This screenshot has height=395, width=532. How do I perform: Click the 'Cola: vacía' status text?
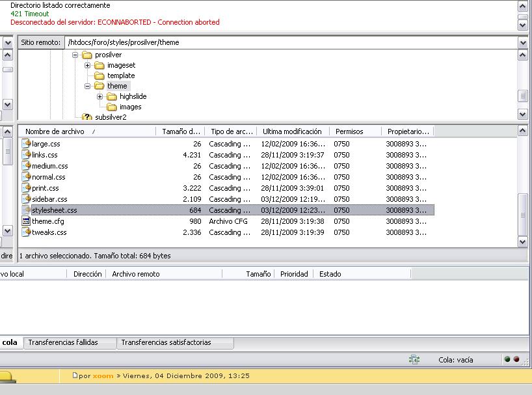click(456, 360)
